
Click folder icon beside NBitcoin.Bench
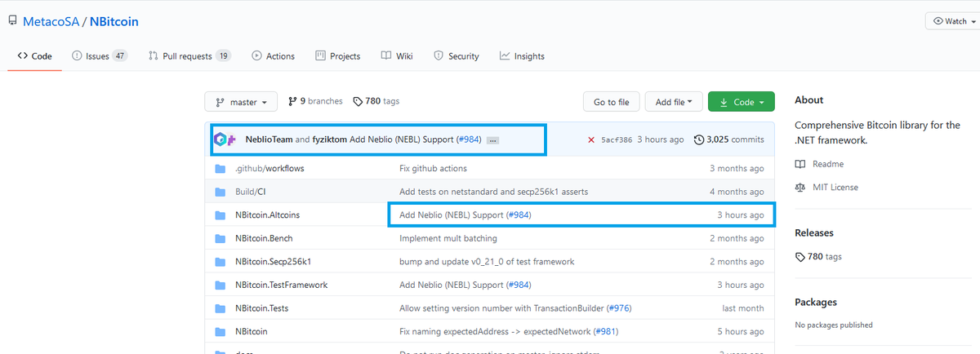pos(220,238)
